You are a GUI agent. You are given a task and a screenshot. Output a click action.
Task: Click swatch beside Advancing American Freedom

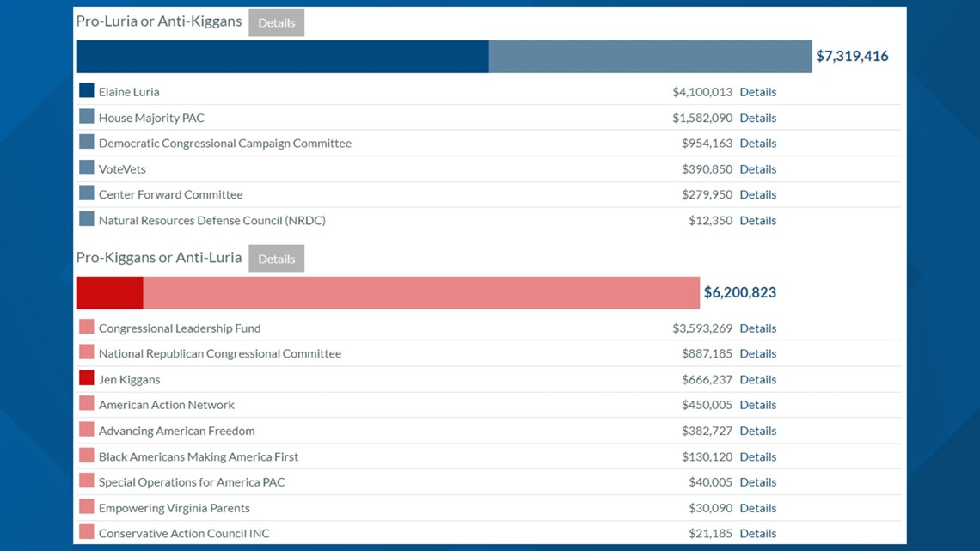[x=87, y=429]
